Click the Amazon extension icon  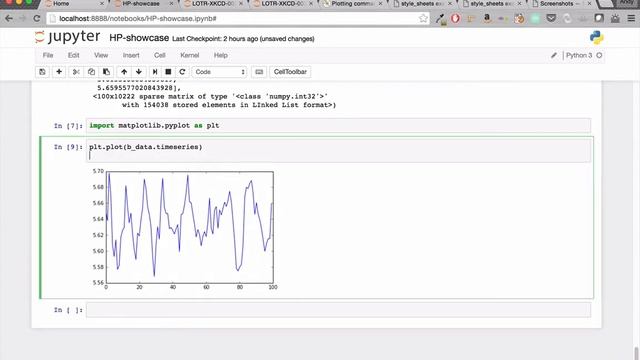coord(487,18)
